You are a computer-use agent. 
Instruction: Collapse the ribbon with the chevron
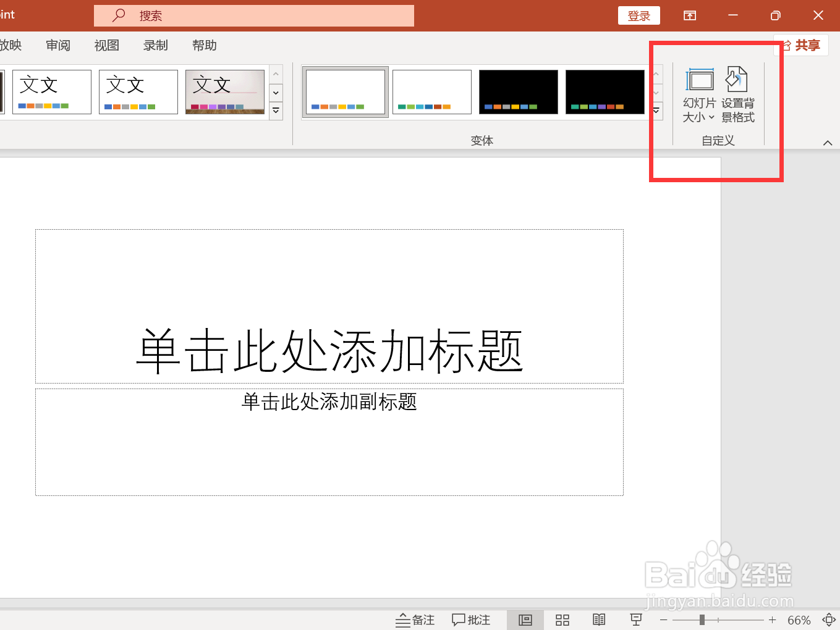(x=828, y=143)
